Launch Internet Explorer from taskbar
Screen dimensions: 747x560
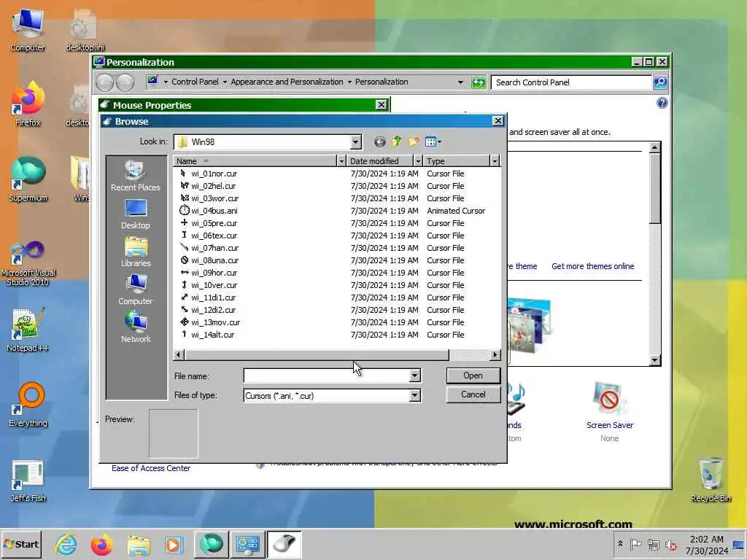pos(66,544)
